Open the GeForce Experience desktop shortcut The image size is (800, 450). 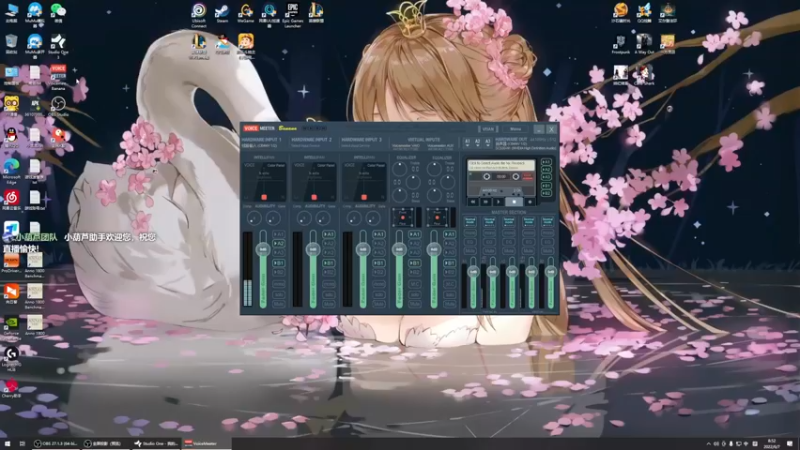[x=11, y=328]
